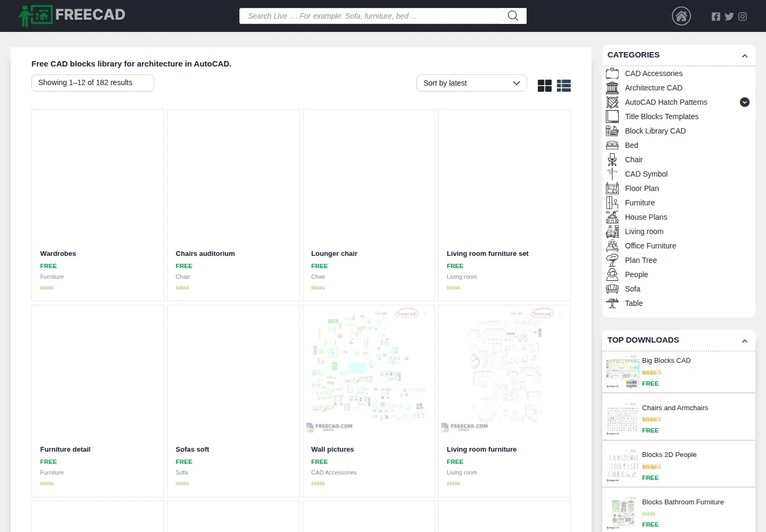Screen dimensions: 766x532
Task: Open Big Blocks CAD in Top Downloads
Action: tap(667, 361)
